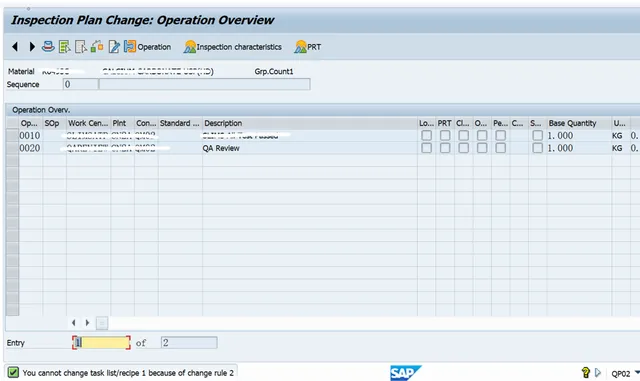Tick the Pe... checkbox for operation 0020
The height and width of the screenshot is (381, 640).
[x=500, y=148]
